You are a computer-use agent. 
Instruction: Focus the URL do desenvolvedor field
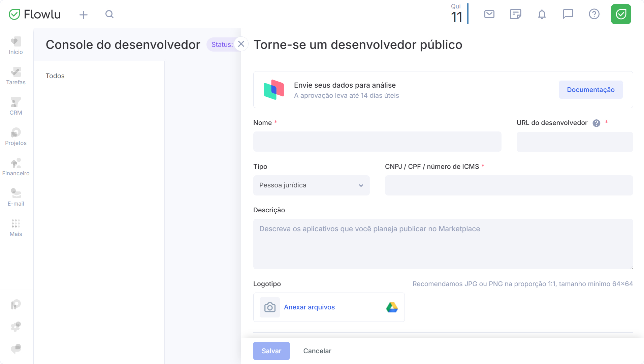(575, 142)
